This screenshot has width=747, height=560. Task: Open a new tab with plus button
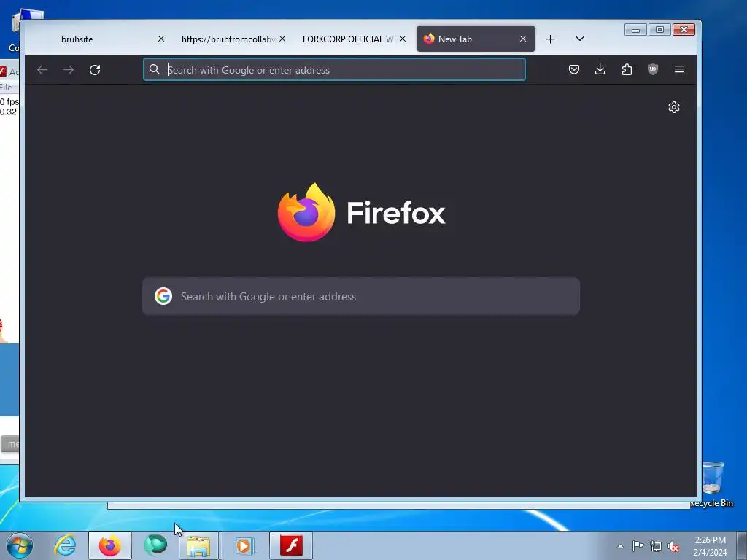tap(550, 39)
